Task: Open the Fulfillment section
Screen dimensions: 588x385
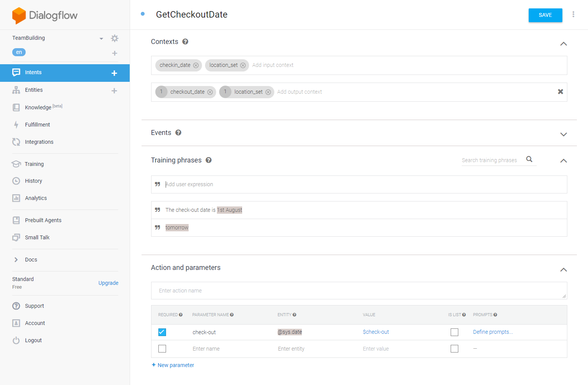Action: click(x=37, y=124)
